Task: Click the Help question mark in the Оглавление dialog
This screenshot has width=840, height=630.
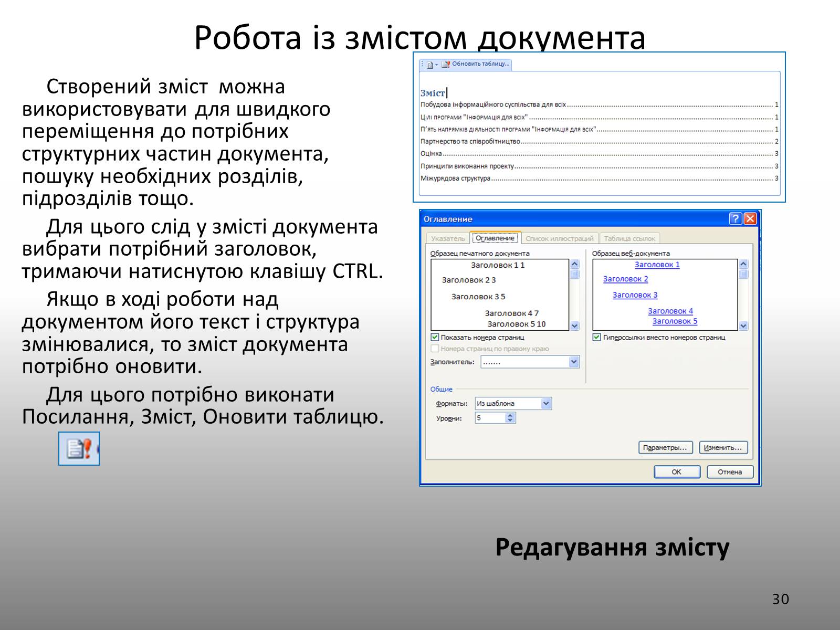Action: (736, 218)
